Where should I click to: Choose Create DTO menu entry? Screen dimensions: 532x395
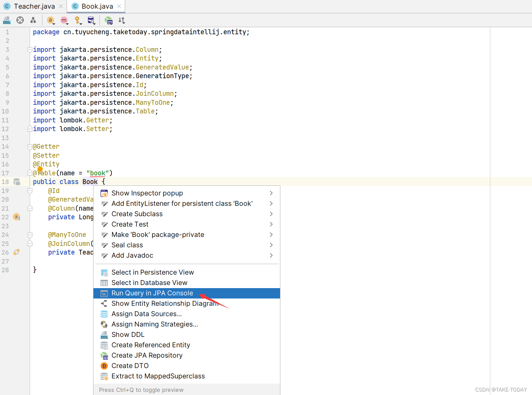coord(187,366)
